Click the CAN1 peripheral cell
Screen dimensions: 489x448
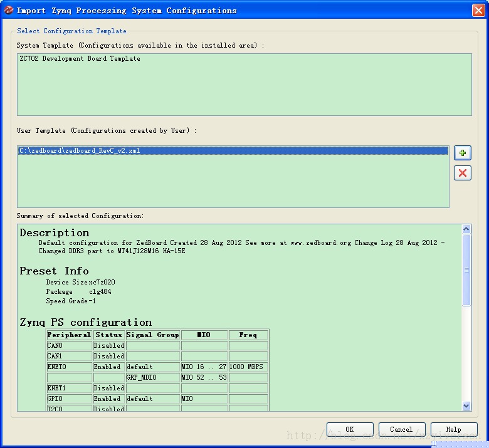pos(69,356)
